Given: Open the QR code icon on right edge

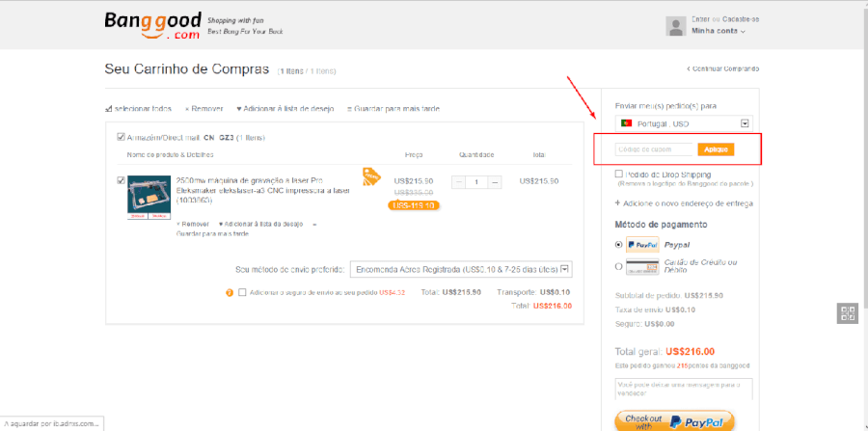Looking at the screenshot, I should 848,313.
